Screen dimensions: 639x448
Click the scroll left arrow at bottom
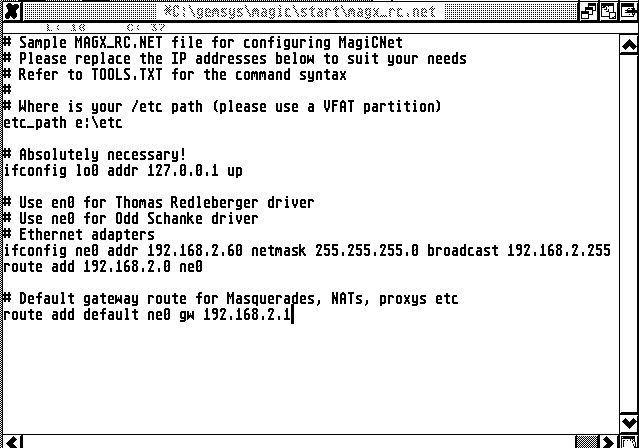pyautogui.click(x=12, y=442)
